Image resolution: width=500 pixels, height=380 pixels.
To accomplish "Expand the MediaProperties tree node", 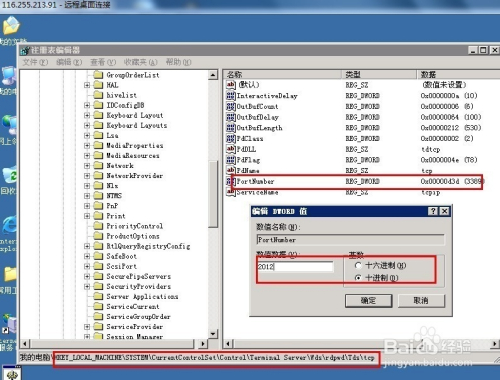I will 87,146.
